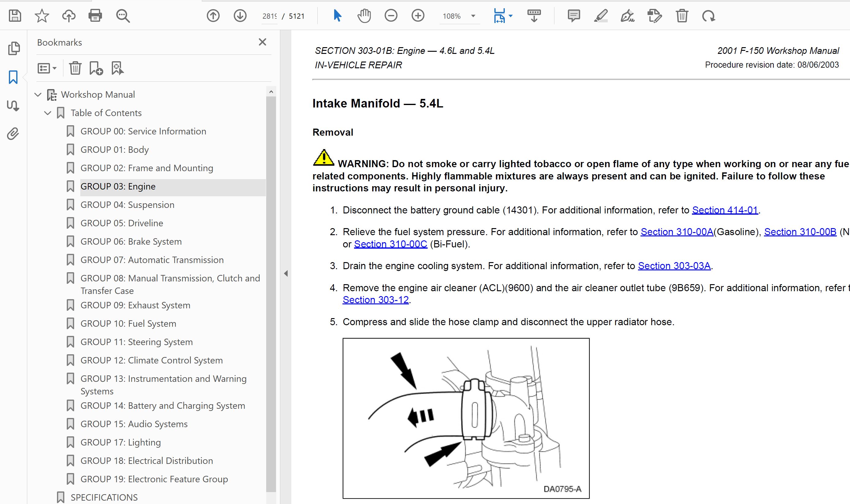850x504 pixels.
Task: Select GROUP 06: Brake System bookmark
Action: (x=131, y=242)
